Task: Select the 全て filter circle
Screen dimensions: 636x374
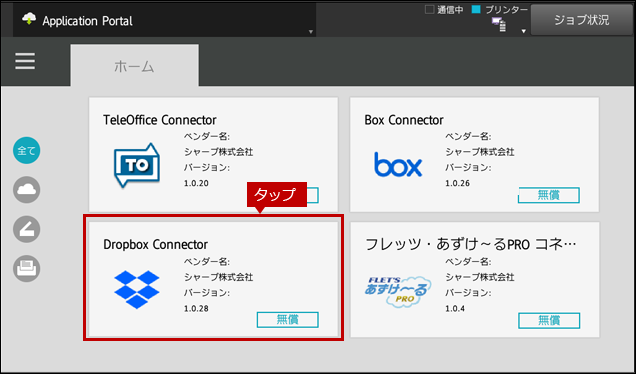Action: [x=26, y=150]
